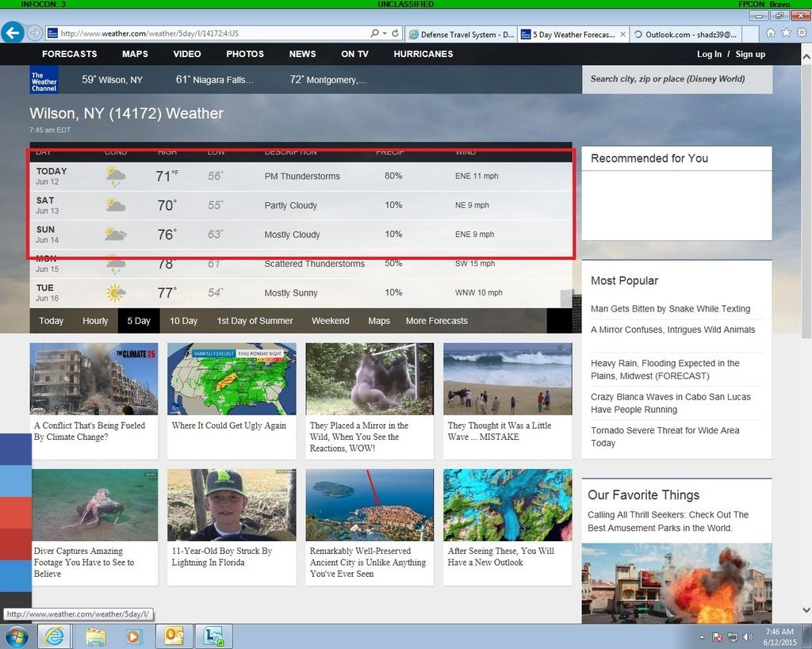The image size is (812, 649).
Task: Open the octopus diver footage thumbnail
Action: [95, 505]
